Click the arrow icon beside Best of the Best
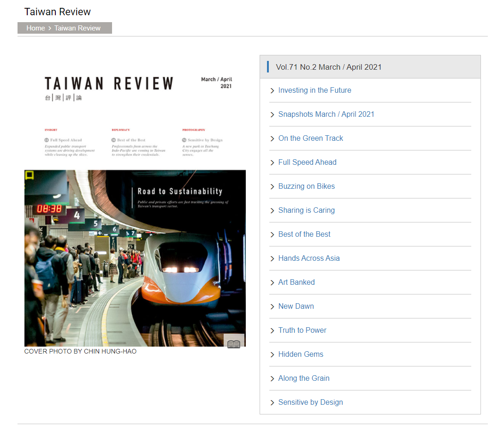This screenshot has width=504, height=432. (x=273, y=235)
